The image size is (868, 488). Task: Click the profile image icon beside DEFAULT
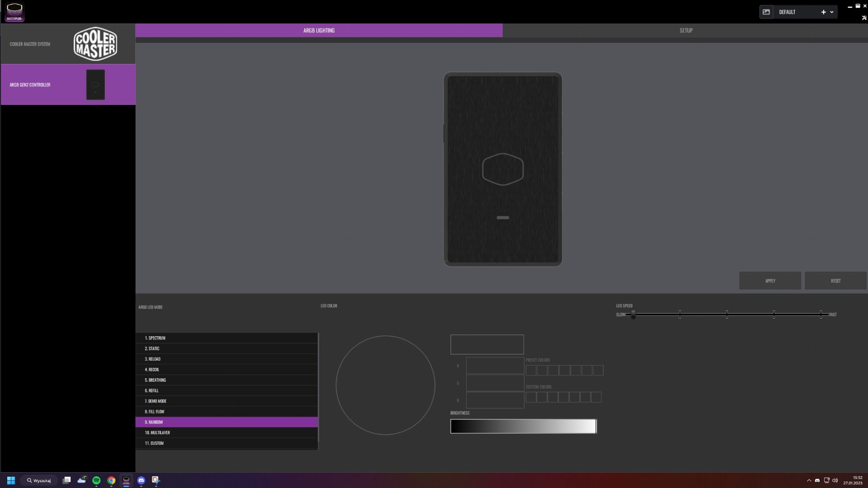pos(766,12)
